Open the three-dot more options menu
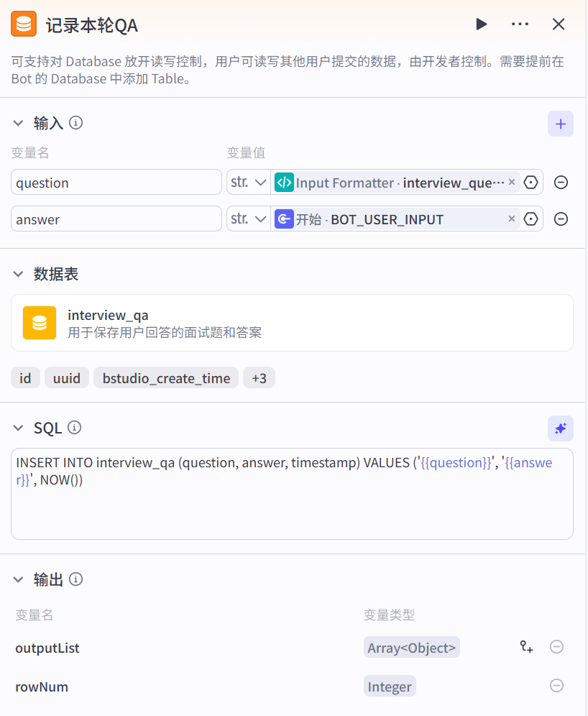588x716 pixels. (x=520, y=24)
